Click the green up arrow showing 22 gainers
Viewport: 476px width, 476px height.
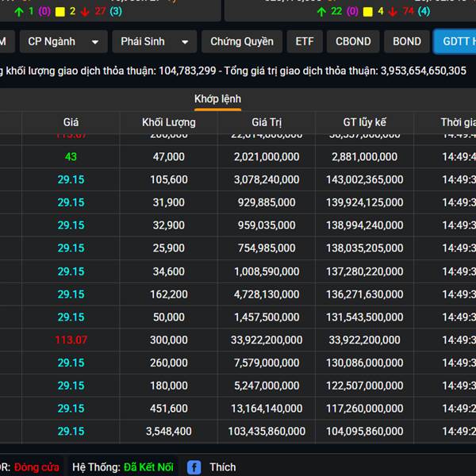(321, 11)
